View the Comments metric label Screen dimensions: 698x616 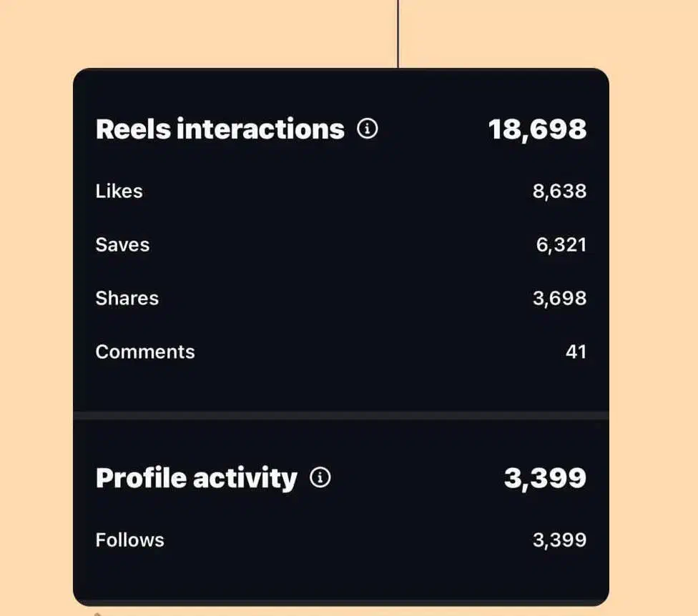click(x=144, y=352)
